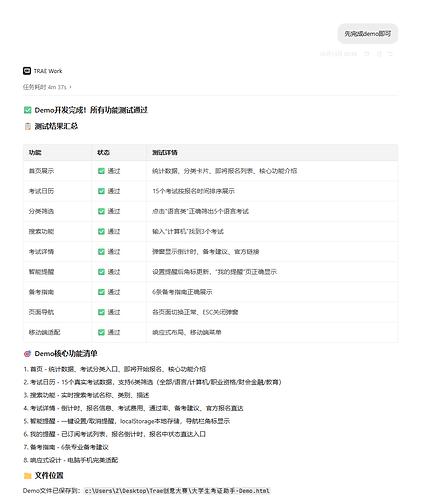Click details text 弹窗显示倒计时、备考建议、官方链接
This screenshot has width=421, height=500.
click(x=206, y=252)
